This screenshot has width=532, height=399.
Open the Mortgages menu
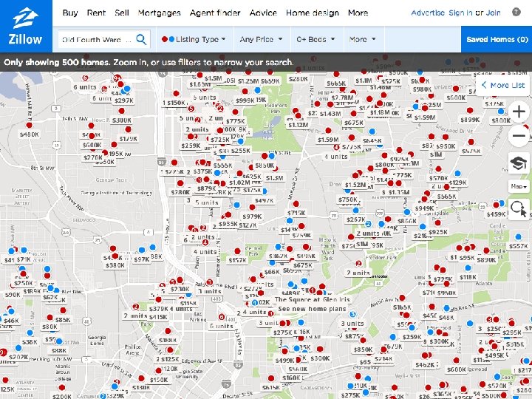[x=159, y=13]
